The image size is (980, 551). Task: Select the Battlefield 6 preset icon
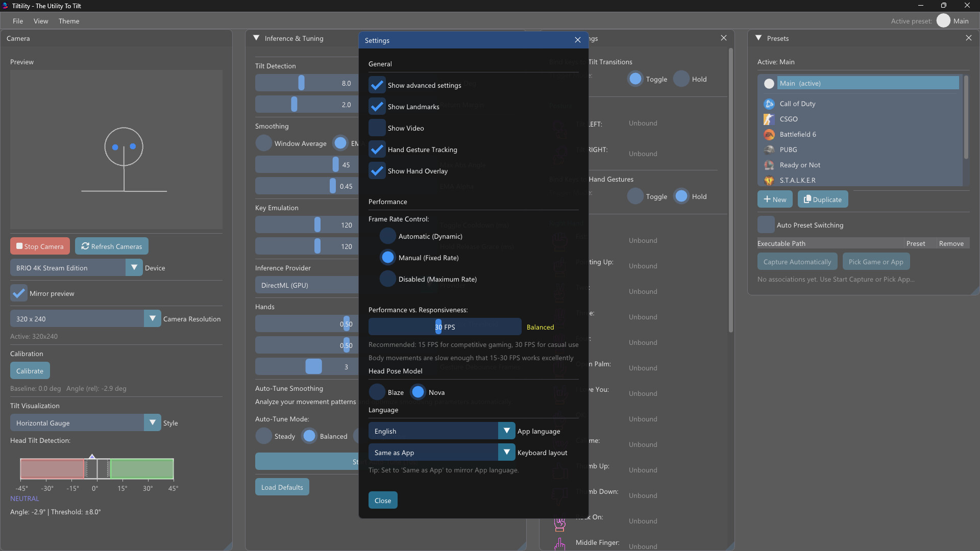click(769, 134)
